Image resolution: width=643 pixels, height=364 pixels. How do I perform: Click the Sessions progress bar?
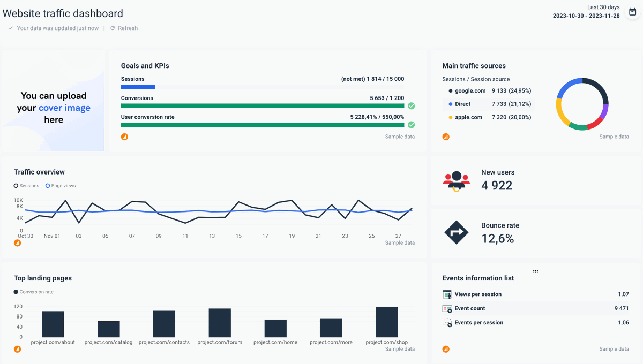(x=263, y=87)
